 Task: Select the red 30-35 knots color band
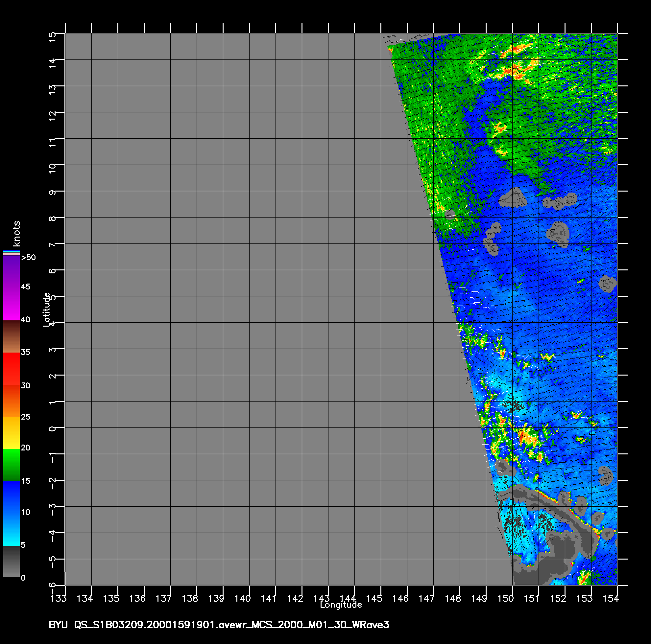point(12,369)
